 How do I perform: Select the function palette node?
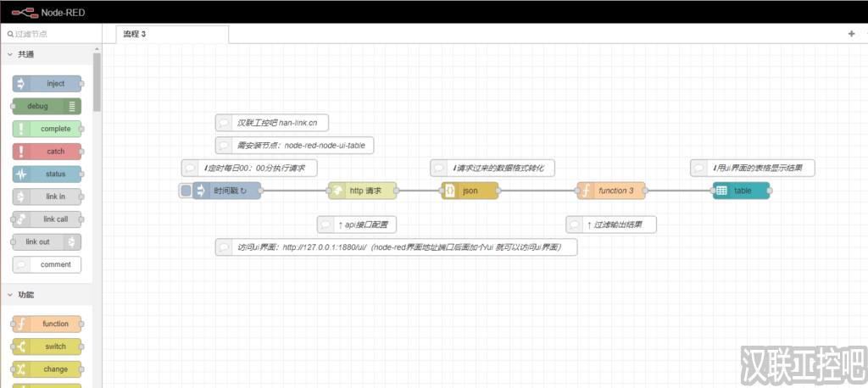pos(47,324)
